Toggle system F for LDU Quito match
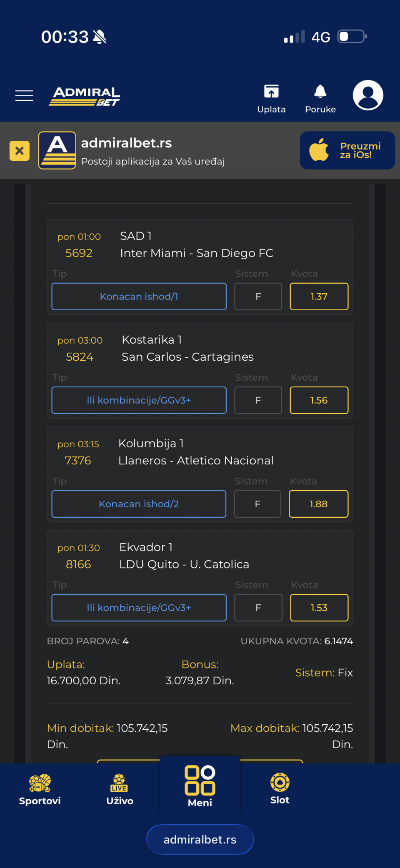400x868 pixels. [x=258, y=608]
